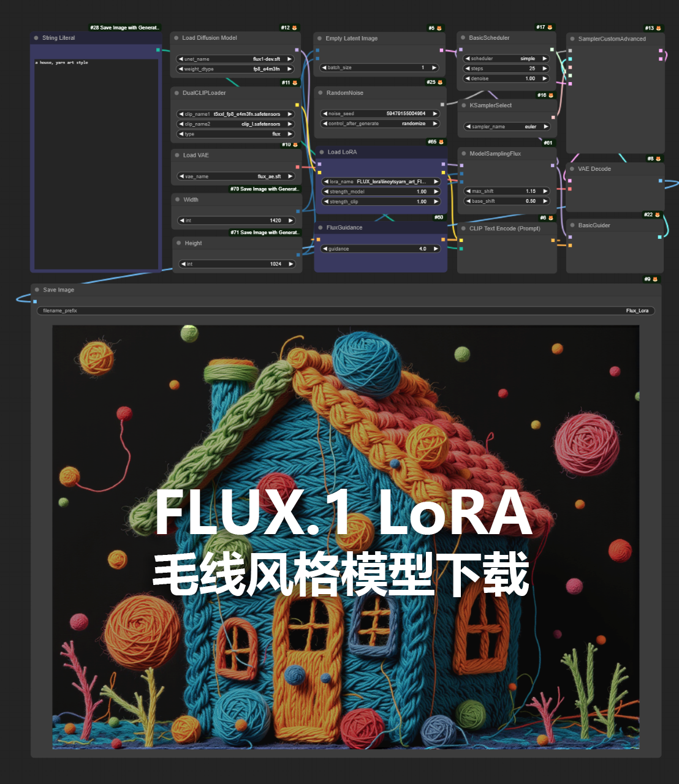Open the sampler_name euler dropdown
This screenshot has height=784, width=679.
507,127
